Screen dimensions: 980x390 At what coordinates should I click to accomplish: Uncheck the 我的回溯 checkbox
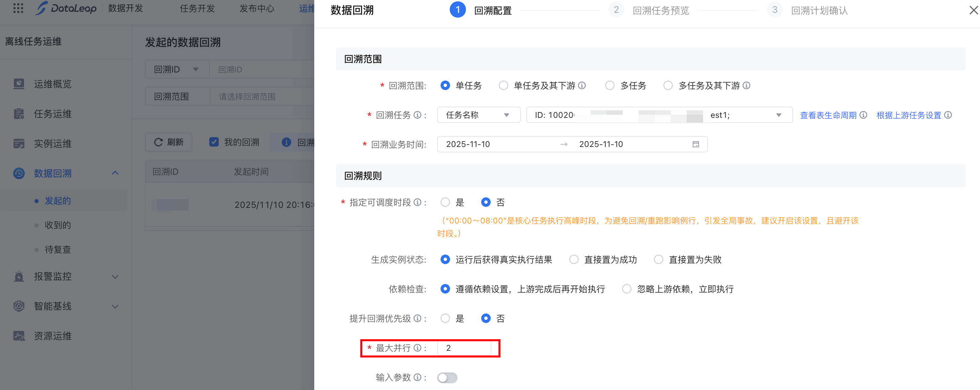(x=214, y=142)
